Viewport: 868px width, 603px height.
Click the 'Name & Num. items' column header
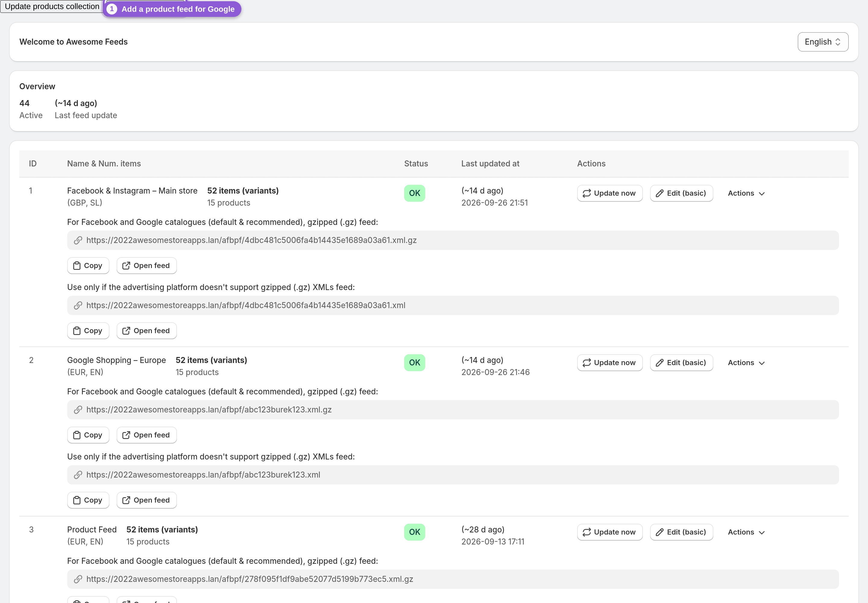pyautogui.click(x=104, y=164)
